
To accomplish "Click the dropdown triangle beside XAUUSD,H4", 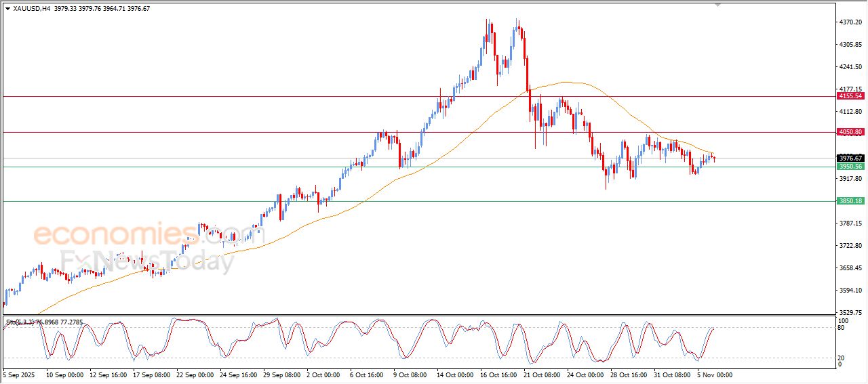I will coord(7,8).
